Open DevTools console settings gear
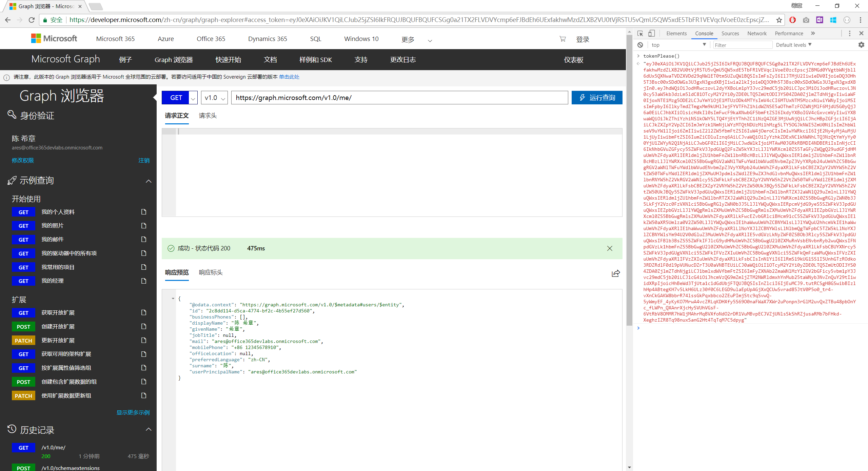868x471 pixels. 861,45
